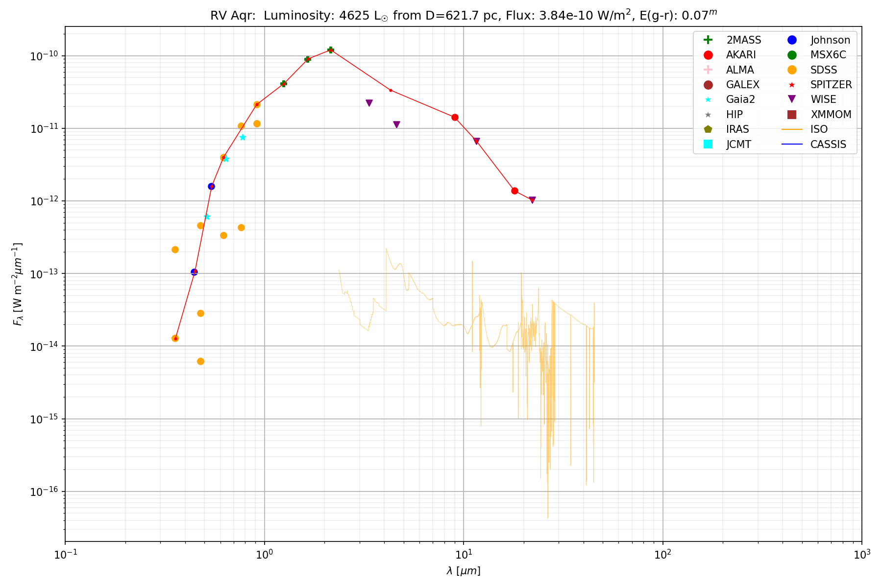Image resolution: width=882 pixels, height=588 pixels.
Task: Click the IRAS pentagon legend marker
Action: tap(708, 129)
